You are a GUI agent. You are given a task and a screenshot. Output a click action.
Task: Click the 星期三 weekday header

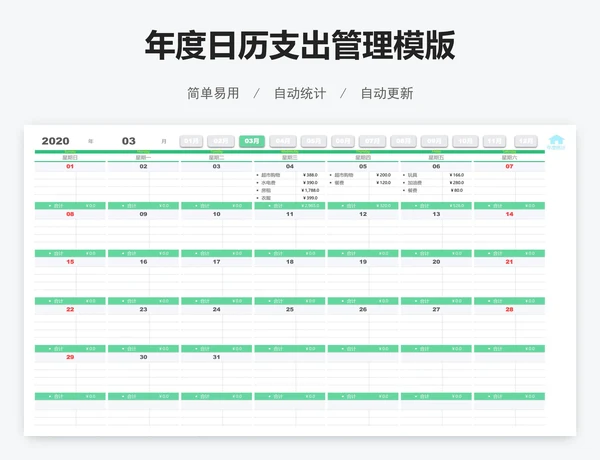point(290,157)
